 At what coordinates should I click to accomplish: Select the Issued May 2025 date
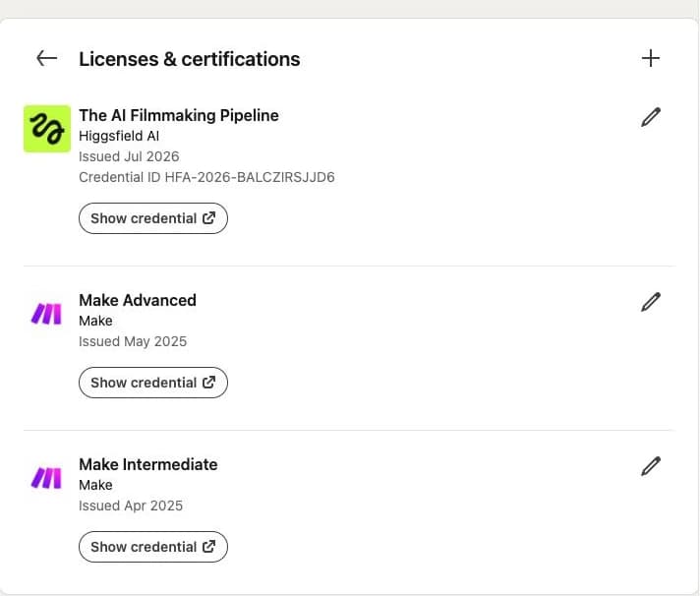coord(133,341)
